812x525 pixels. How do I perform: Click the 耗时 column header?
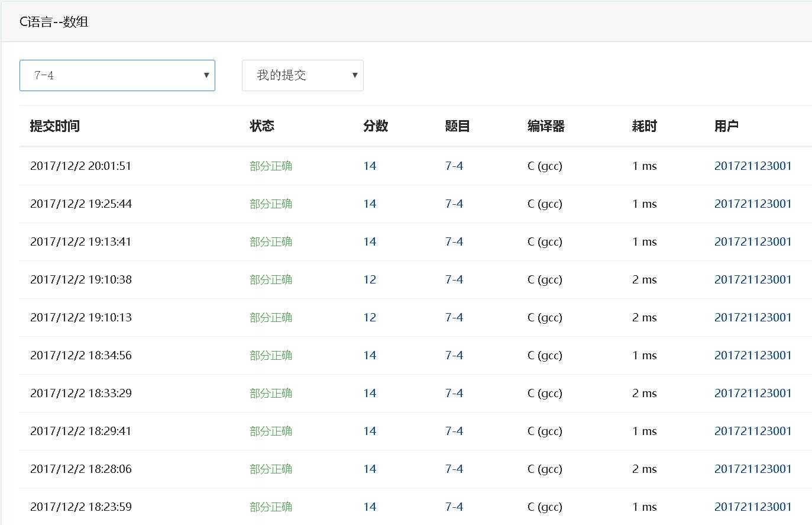click(645, 126)
